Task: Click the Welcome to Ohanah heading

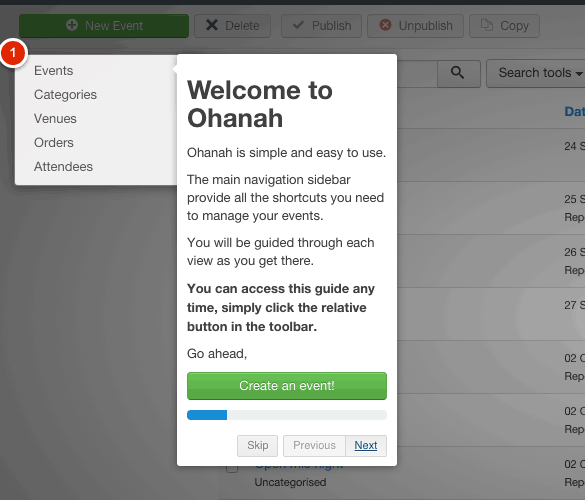Action: [x=260, y=104]
